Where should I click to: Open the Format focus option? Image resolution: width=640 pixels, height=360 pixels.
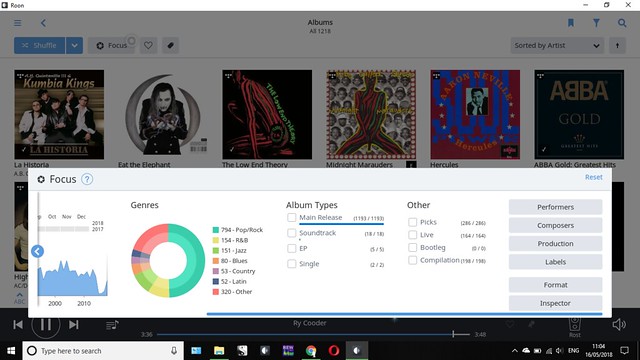click(x=555, y=285)
